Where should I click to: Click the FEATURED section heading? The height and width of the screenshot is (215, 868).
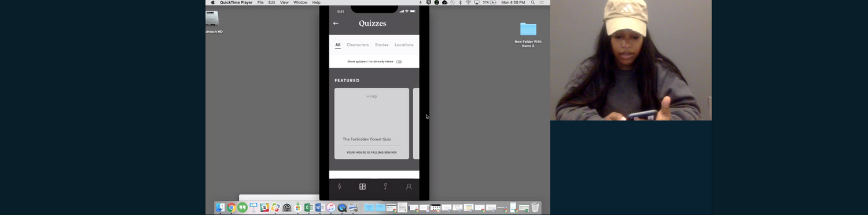coord(347,80)
